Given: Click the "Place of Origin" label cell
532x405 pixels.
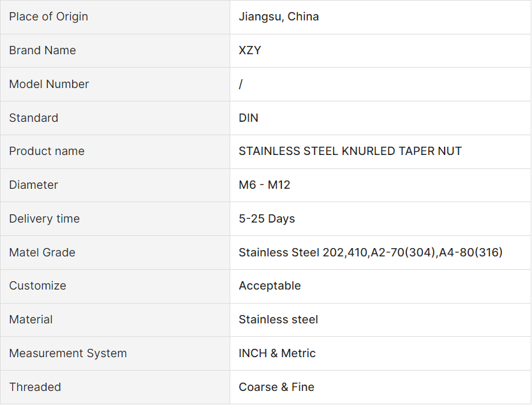Looking at the screenshot, I should 48,17.
